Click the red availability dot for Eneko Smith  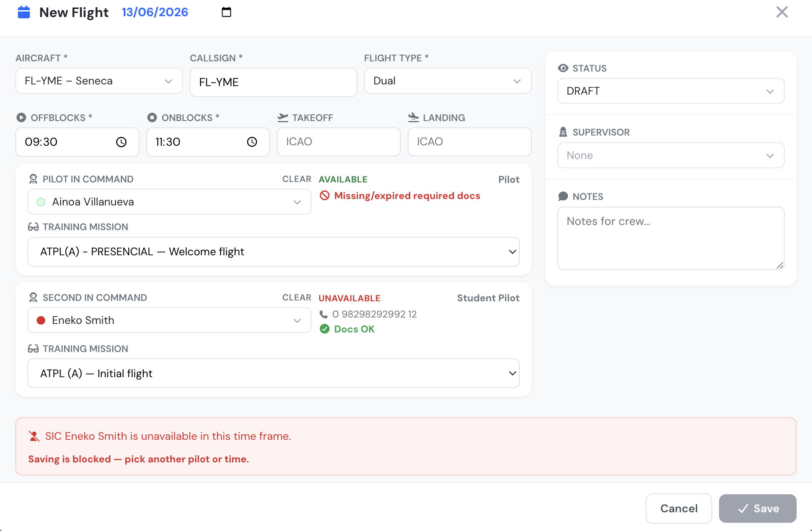click(41, 320)
